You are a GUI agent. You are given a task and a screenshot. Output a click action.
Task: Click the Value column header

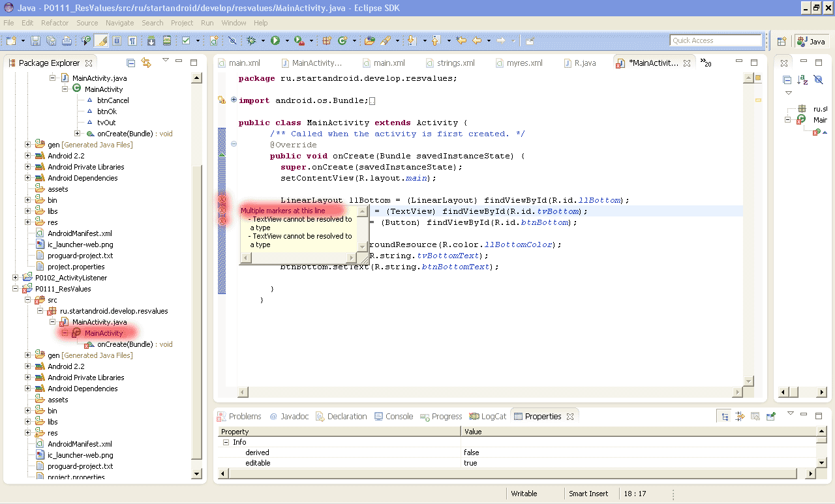(639, 432)
